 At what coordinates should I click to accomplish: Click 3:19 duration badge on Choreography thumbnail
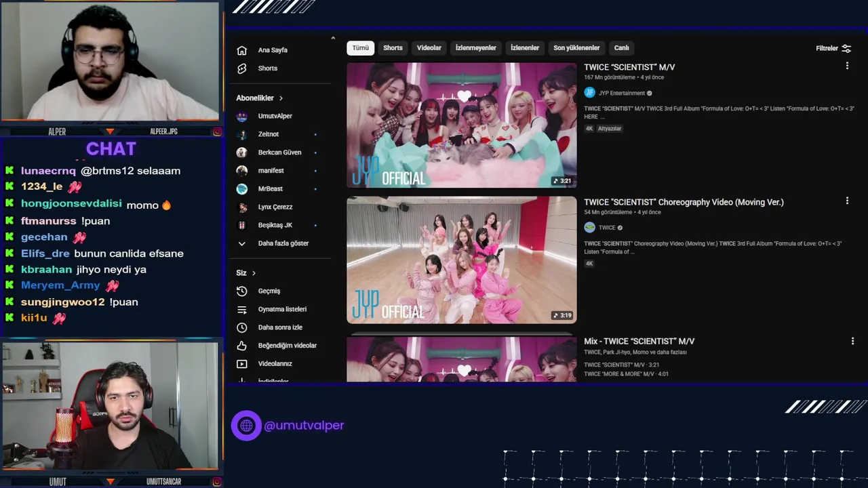(x=562, y=316)
